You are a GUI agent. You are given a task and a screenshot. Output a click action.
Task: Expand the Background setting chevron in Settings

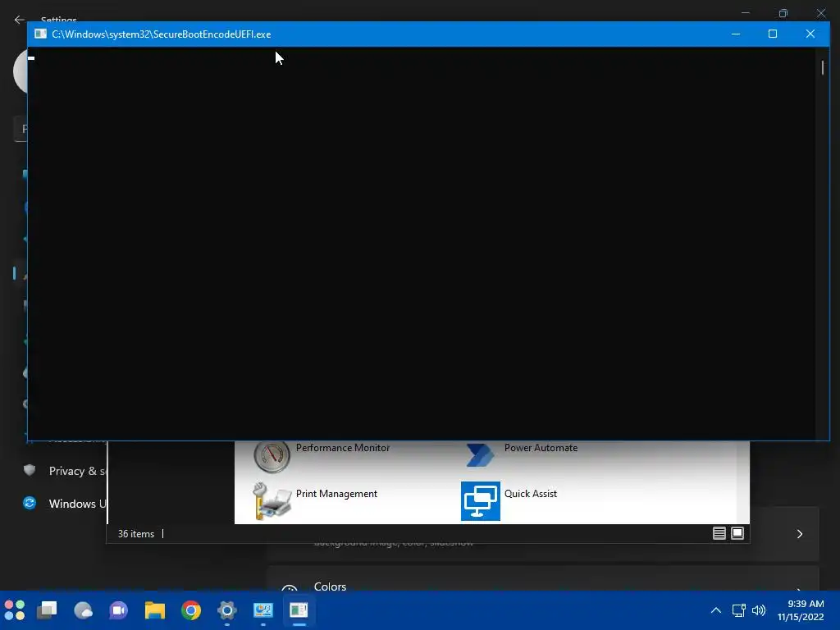pos(799,534)
